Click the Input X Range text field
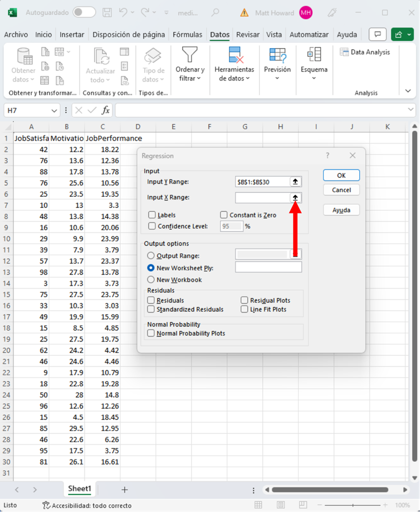The height and width of the screenshot is (512, 420). tap(262, 198)
